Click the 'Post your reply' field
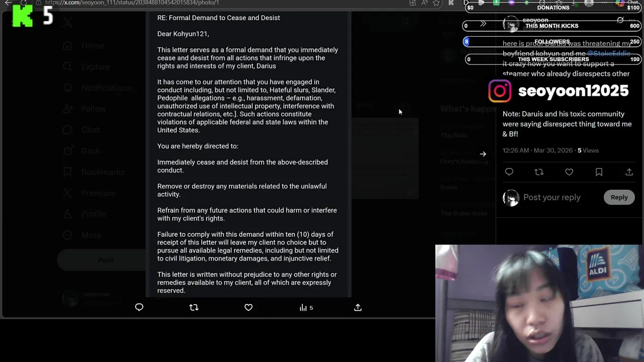644x362 pixels. click(552, 197)
